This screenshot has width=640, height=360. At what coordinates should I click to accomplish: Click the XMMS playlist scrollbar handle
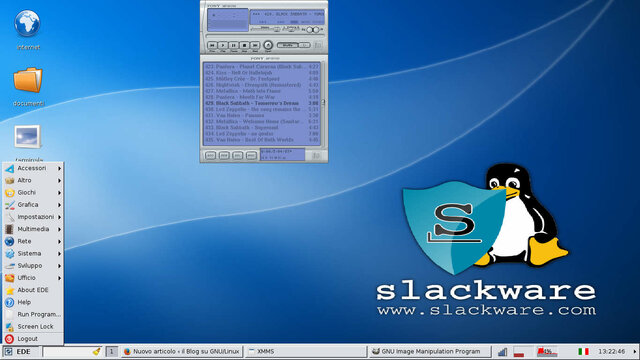point(323,102)
